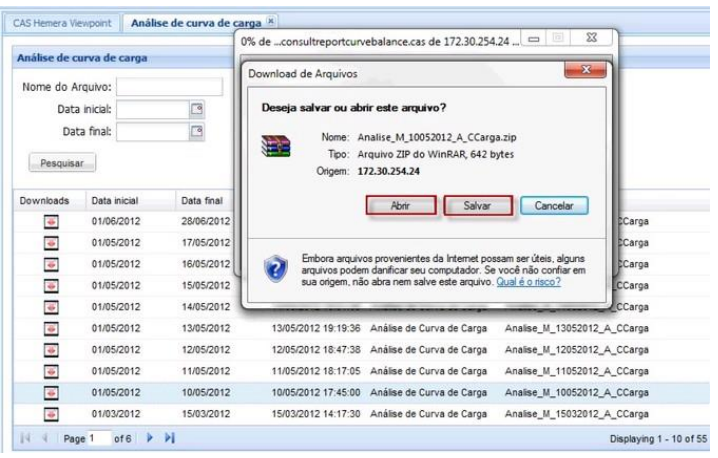Image resolution: width=718 pixels, height=458 pixels.
Task: Click the Pesquisar button
Action: [62, 162]
